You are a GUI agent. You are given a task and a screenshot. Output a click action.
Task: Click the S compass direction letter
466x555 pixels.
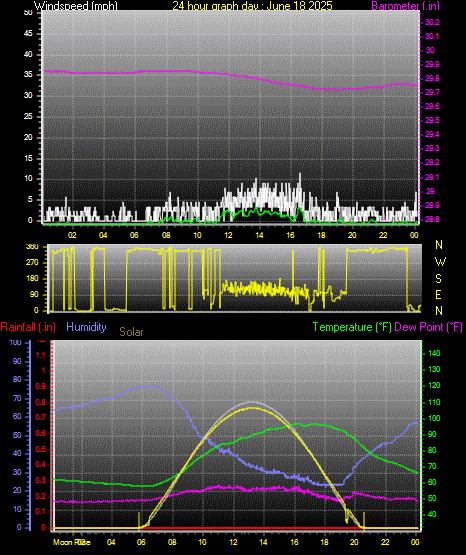(438, 279)
